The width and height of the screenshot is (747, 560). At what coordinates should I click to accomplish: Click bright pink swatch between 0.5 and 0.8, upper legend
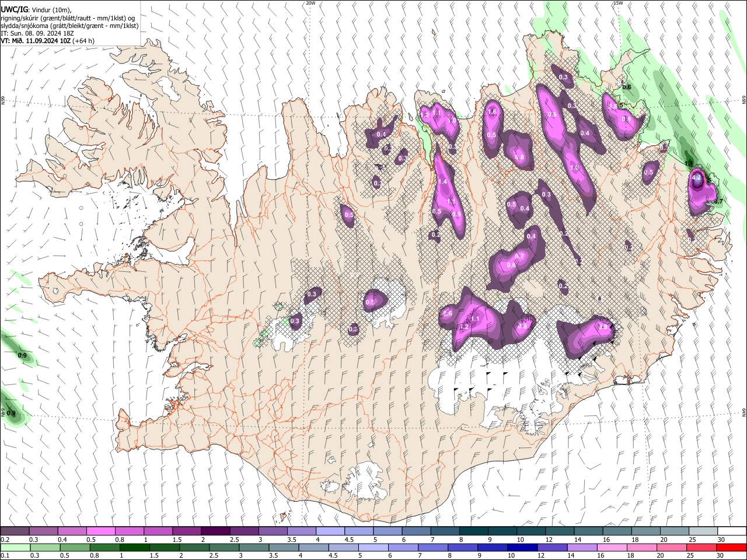click(x=100, y=531)
